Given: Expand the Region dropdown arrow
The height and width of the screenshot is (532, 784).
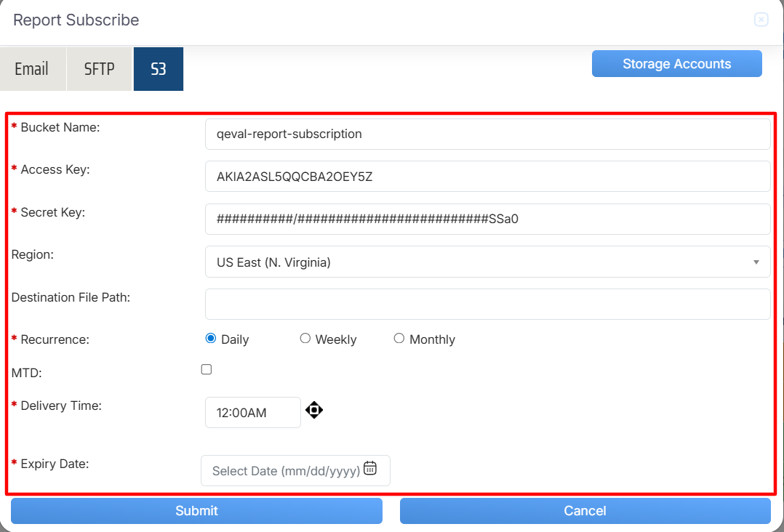Looking at the screenshot, I should (x=756, y=262).
